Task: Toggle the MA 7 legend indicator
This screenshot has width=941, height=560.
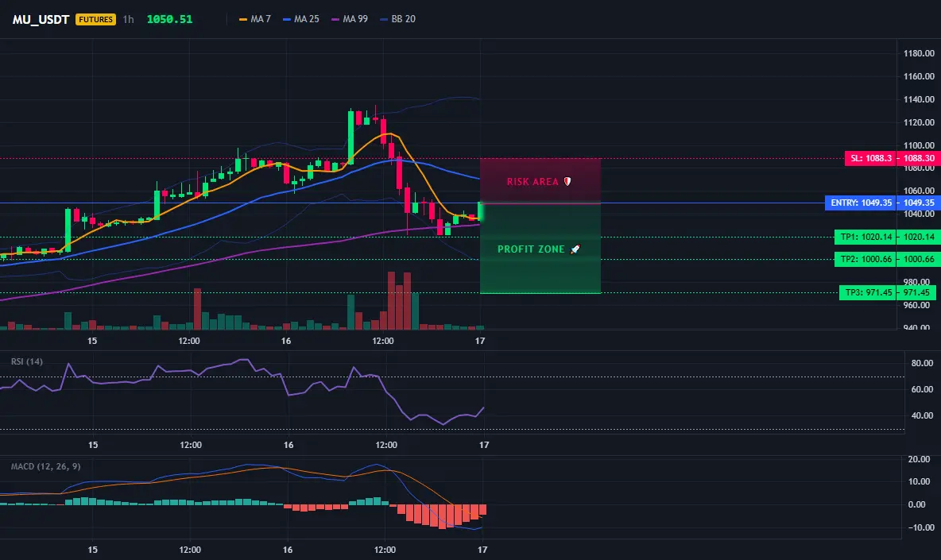Action: [255, 19]
